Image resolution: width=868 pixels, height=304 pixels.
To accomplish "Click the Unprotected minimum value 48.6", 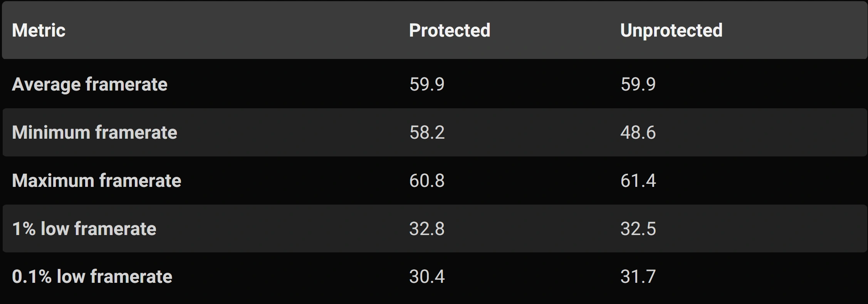I will pos(638,133).
